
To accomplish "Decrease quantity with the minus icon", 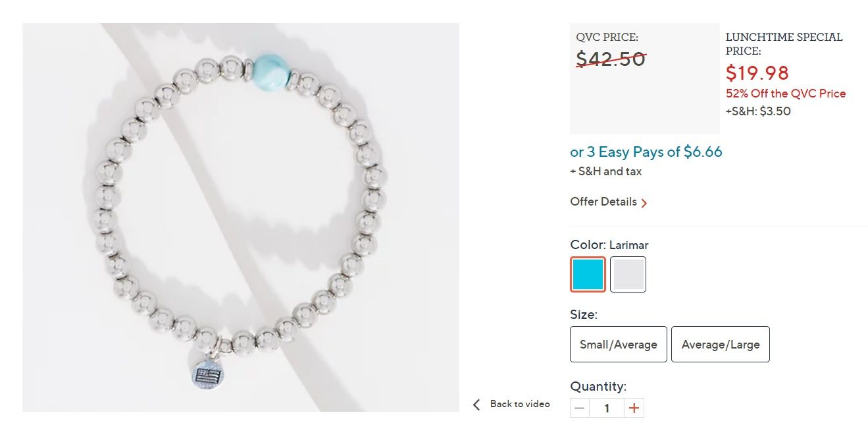I will tap(579, 408).
